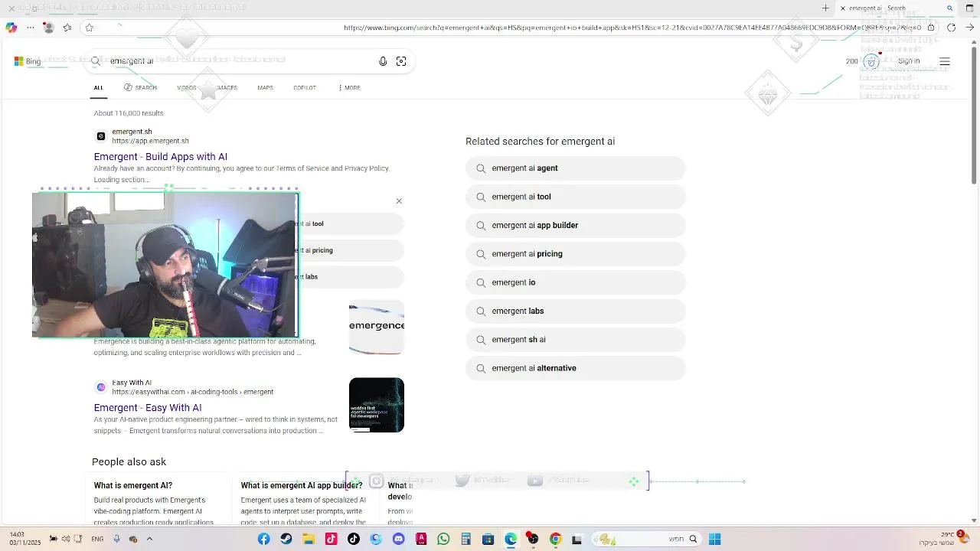Search related 'emergent io'
The width and height of the screenshot is (980, 551).
575,282
